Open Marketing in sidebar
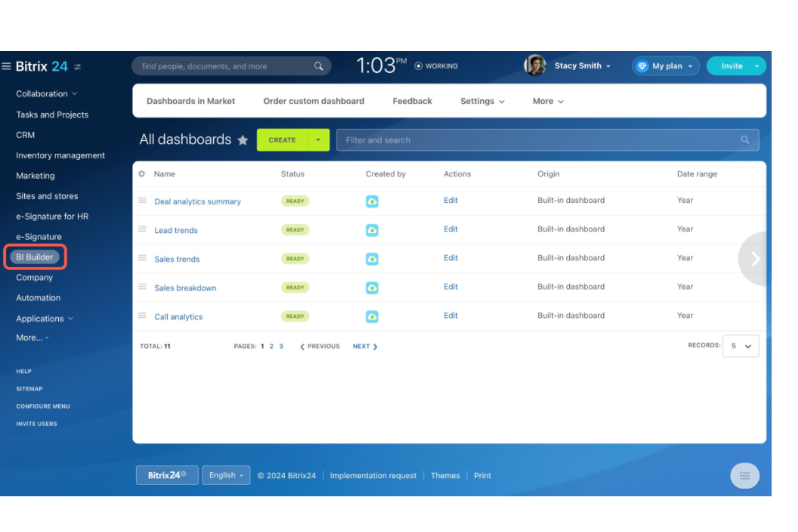This screenshot has height=532, width=798. (35, 176)
